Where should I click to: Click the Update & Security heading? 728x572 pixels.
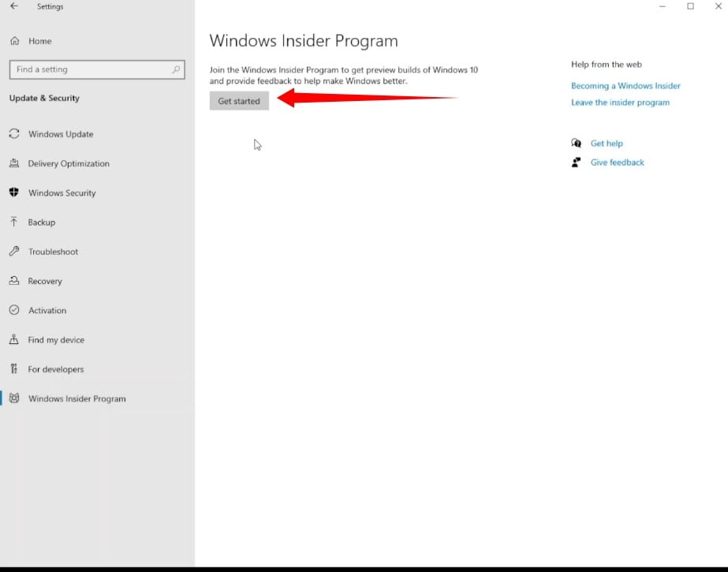click(45, 98)
